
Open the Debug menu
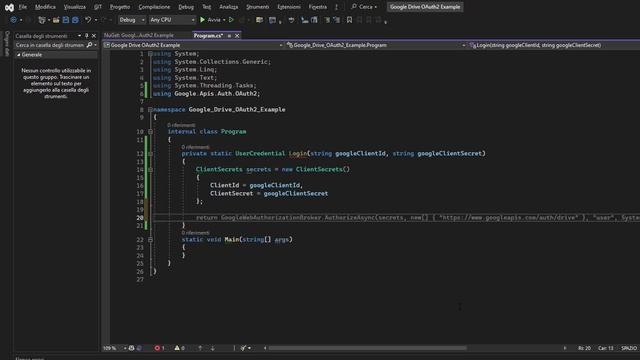coord(186,7)
